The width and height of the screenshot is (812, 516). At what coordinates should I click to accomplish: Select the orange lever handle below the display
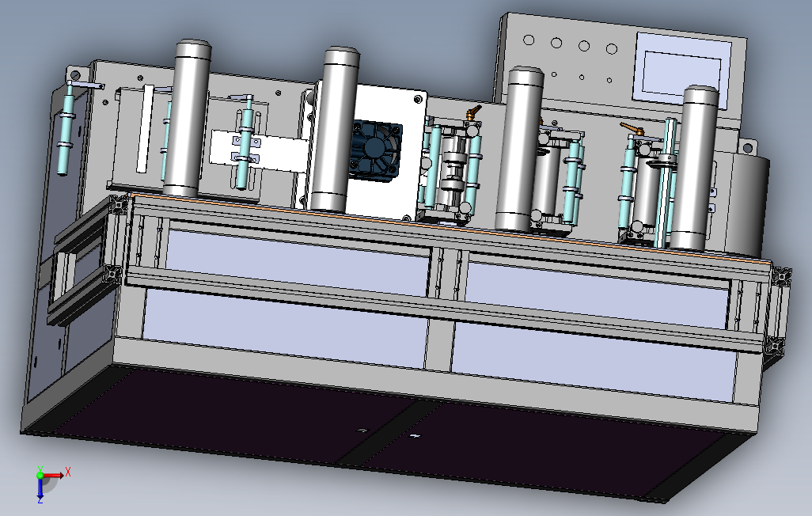coord(632,128)
